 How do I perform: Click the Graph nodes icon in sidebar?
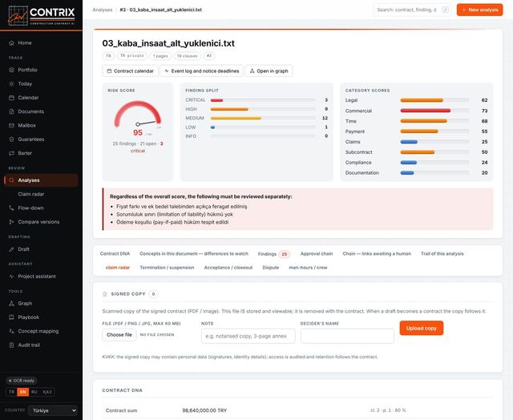11,304
